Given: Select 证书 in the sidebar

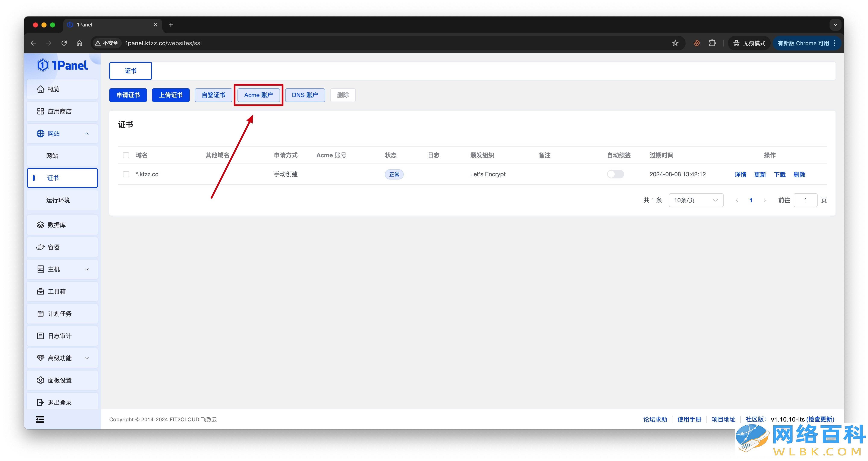Looking at the screenshot, I should [x=62, y=178].
